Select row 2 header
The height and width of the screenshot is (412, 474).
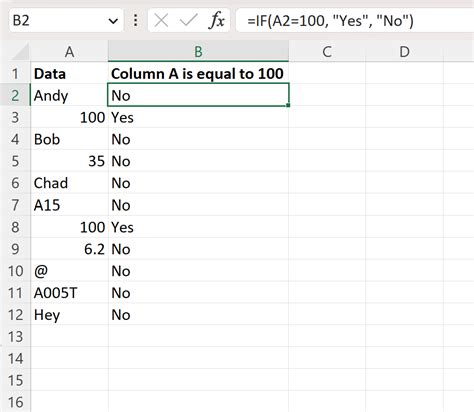coord(15,95)
